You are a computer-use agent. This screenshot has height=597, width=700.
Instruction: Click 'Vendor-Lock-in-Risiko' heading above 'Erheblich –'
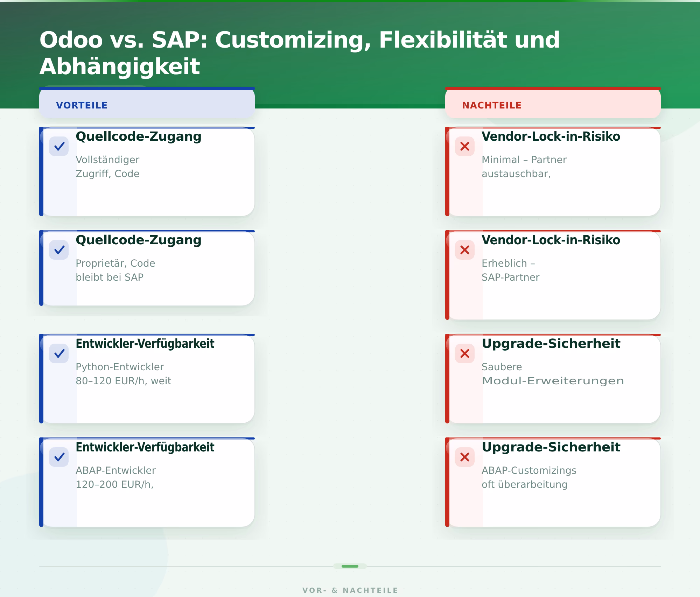tap(551, 240)
